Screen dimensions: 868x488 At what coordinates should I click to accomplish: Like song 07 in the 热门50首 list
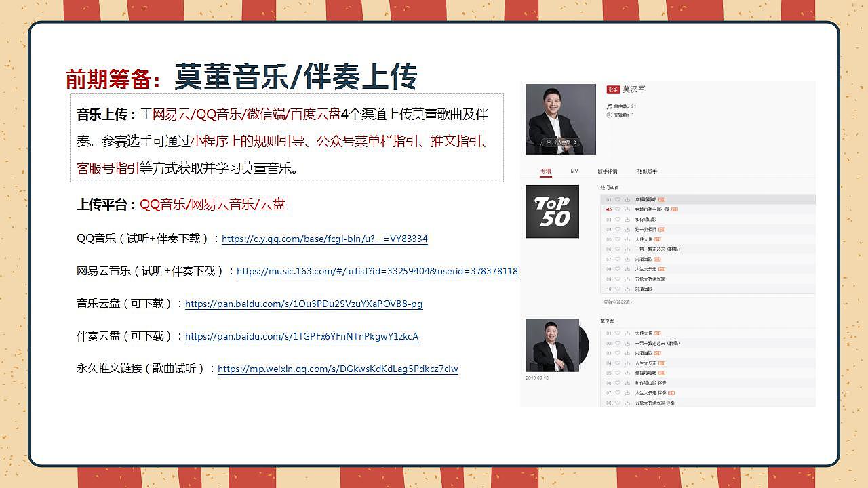pos(618,259)
